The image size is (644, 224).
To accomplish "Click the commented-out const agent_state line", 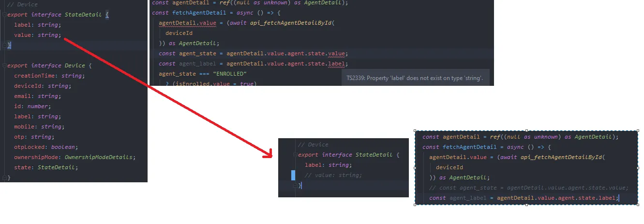I will point(528,188).
